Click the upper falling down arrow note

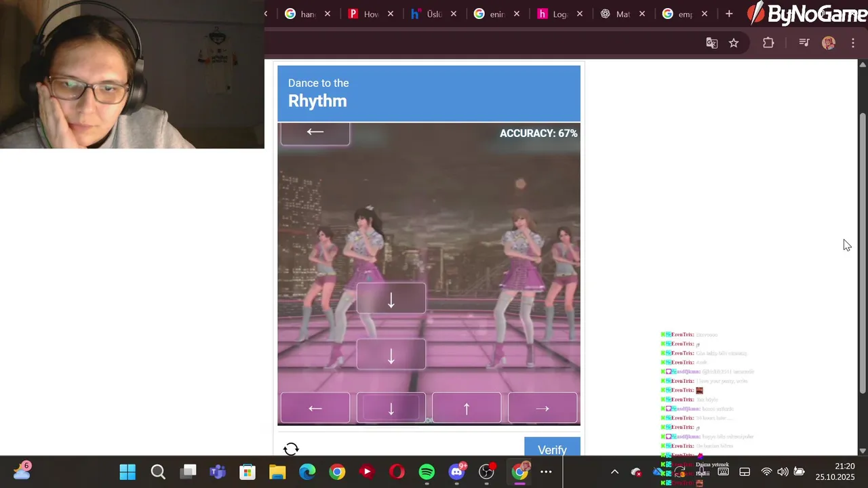[391, 298]
